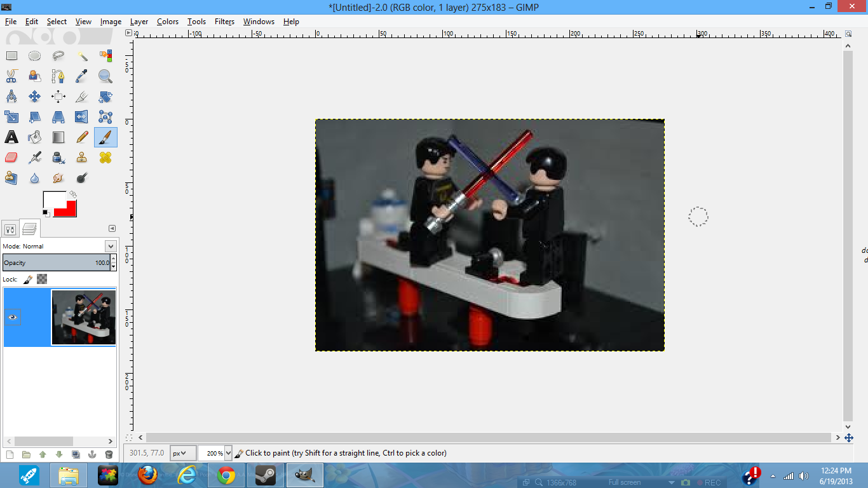Open Steam from the taskbar

pyautogui.click(x=265, y=475)
